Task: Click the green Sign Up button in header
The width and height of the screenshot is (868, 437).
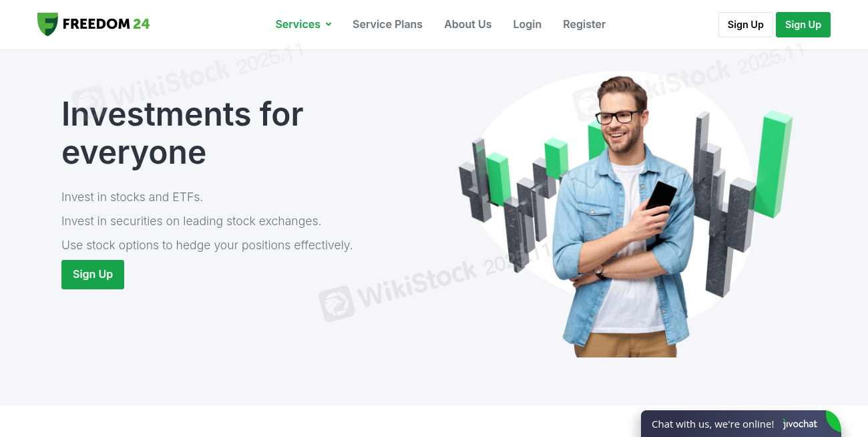Action: pyautogui.click(x=803, y=25)
